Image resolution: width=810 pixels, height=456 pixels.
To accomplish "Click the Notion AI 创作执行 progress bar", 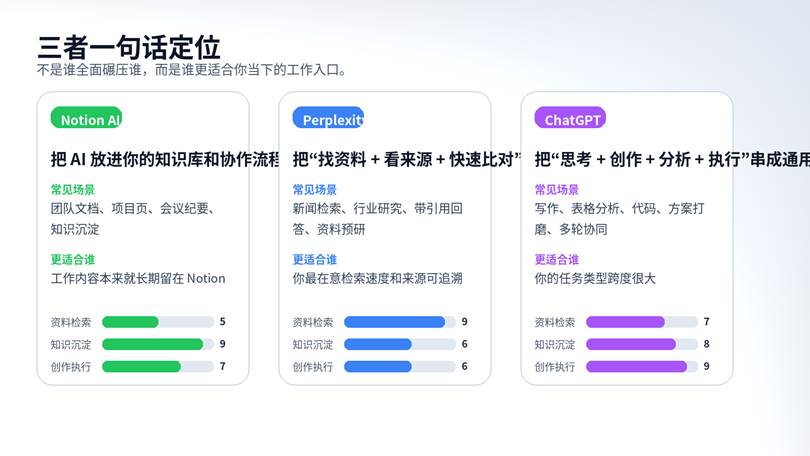I will [158, 367].
